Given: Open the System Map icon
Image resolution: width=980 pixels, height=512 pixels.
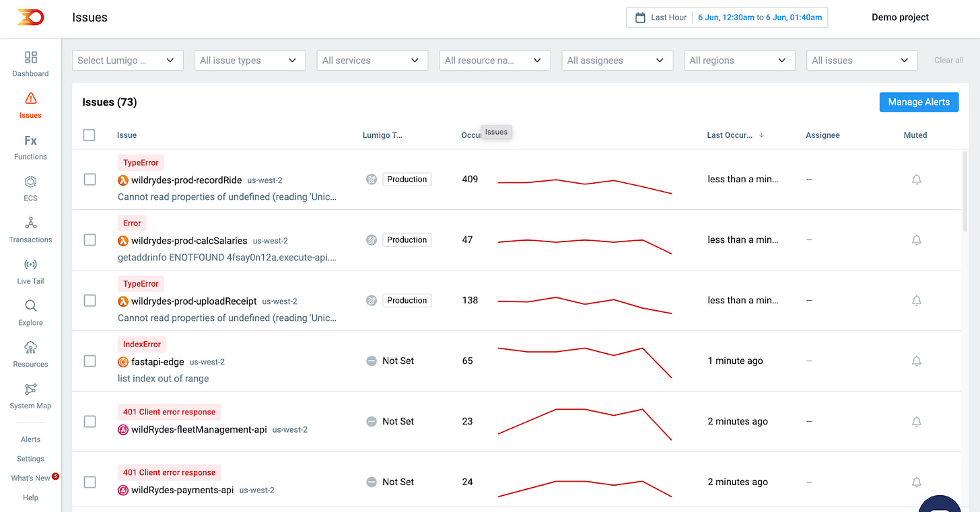Looking at the screenshot, I should pos(30,390).
